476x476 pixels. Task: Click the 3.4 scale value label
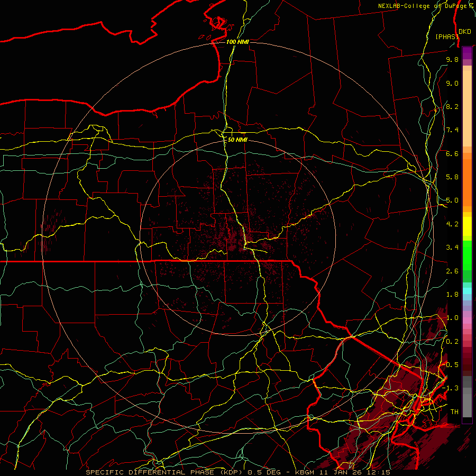click(452, 248)
